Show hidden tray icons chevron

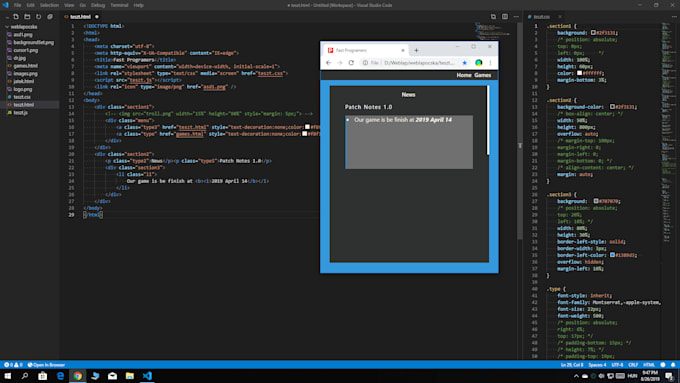click(576, 376)
